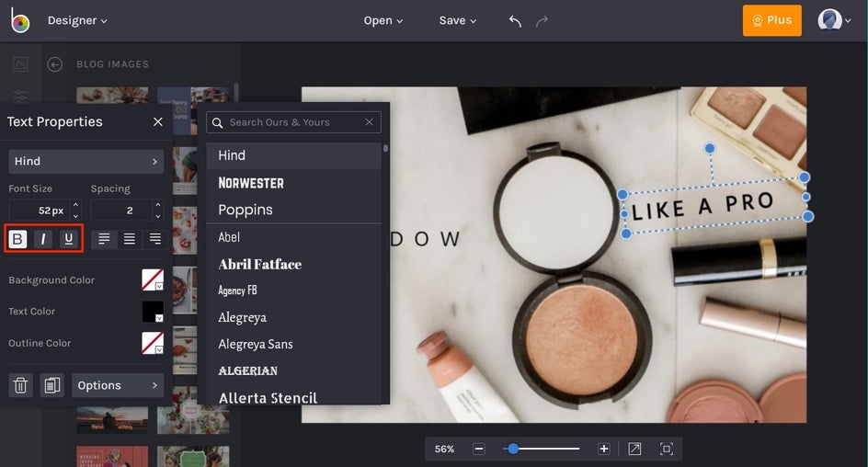This screenshot has width=868, height=467.
Task: Click the fit-to-screen arrow icon
Action: (635, 449)
